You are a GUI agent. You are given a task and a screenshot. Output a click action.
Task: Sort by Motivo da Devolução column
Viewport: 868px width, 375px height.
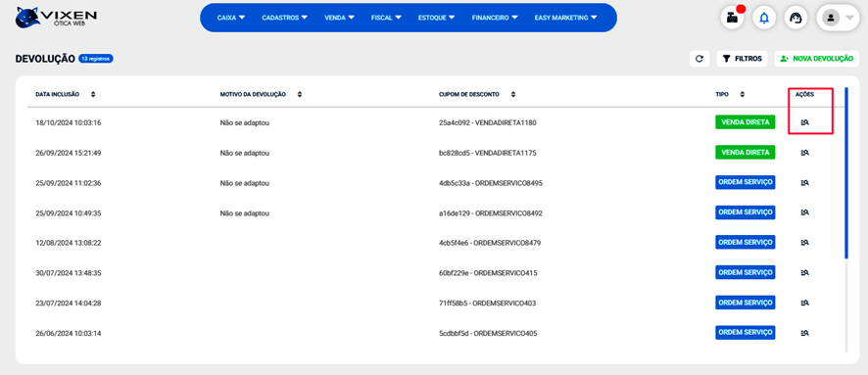click(x=300, y=95)
